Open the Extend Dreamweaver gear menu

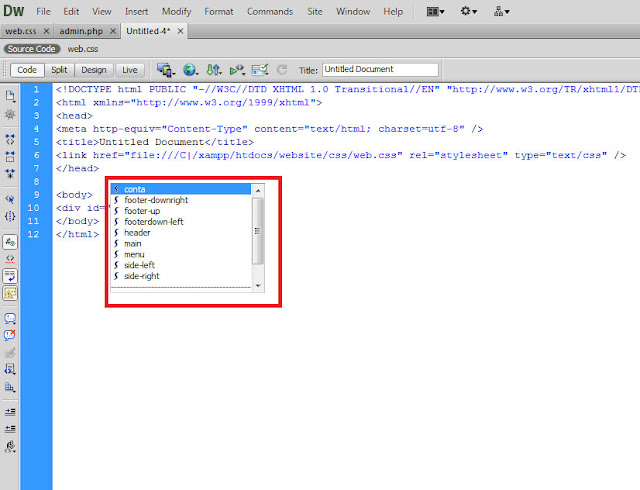coord(469,11)
